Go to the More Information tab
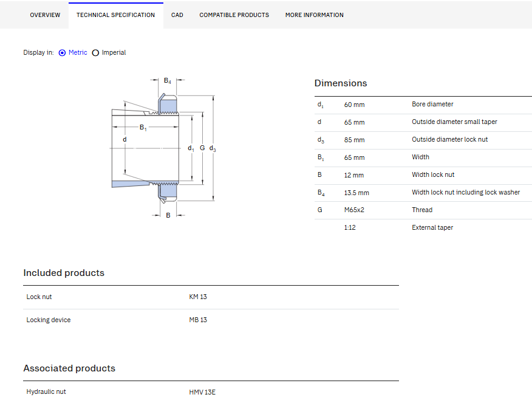This screenshot has height=417, width=532. click(314, 15)
